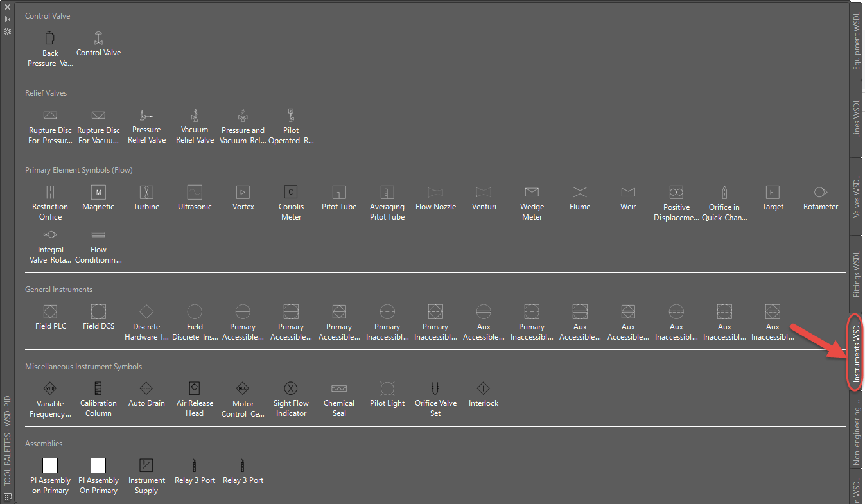Viewport: 865px width, 504px height.
Task: Open the Valves WSDL palette tab
Action: (x=856, y=197)
